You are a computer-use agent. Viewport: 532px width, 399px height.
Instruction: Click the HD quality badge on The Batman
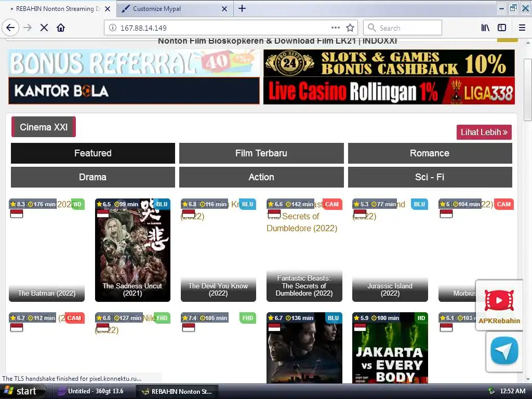(x=78, y=204)
